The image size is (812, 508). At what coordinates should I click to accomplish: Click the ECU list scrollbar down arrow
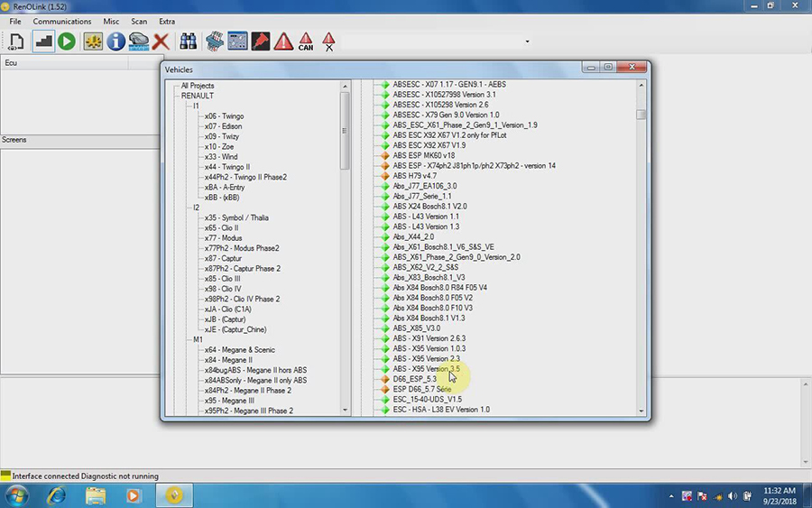pyautogui.click(x=641, y=410)
